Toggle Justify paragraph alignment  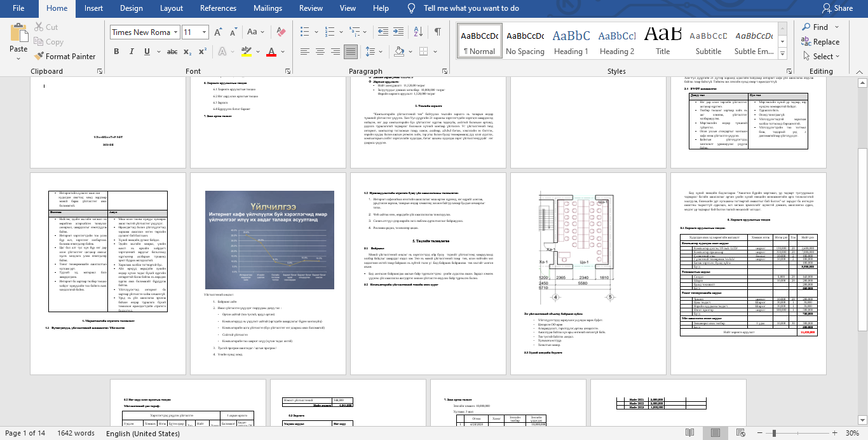(350, 52)
